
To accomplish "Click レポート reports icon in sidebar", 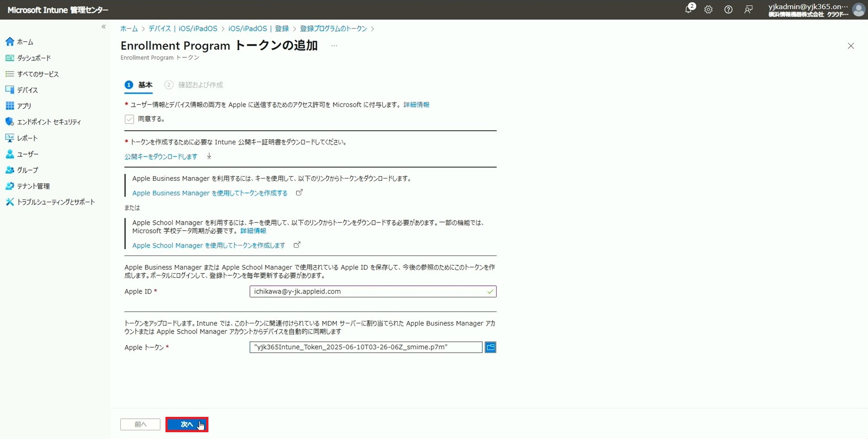I will point(10,138).
